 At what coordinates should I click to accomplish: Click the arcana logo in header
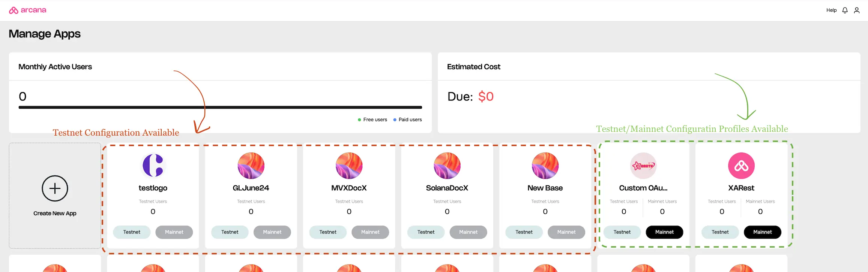tap(27, 10)
